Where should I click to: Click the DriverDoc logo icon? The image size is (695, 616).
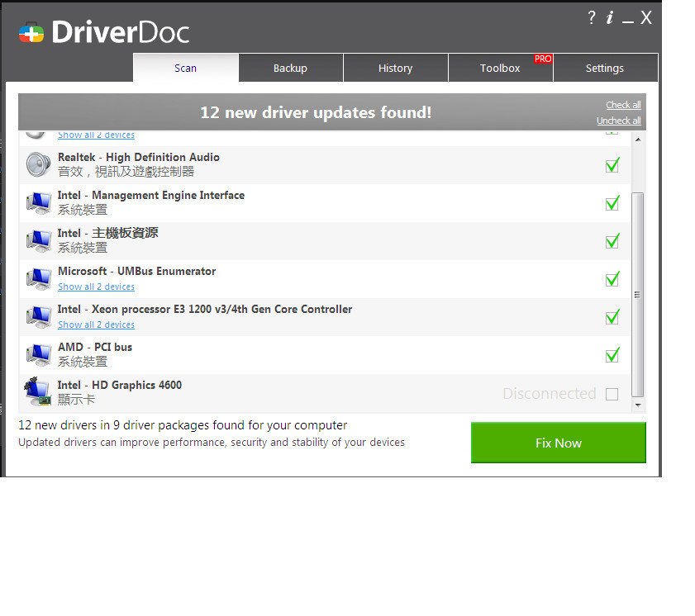coord(31,33)
